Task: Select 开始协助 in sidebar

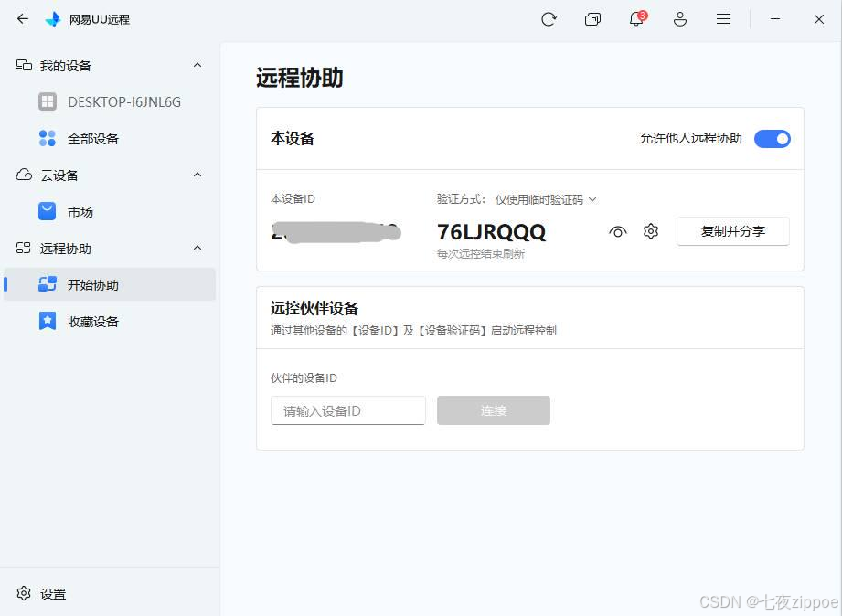Action: (x=110, y=284)
